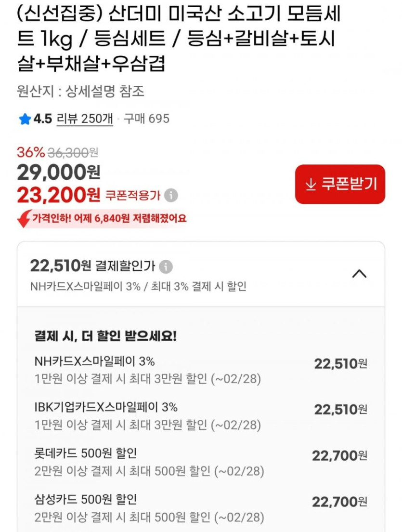Click the 구매 695 purchase count
The image size is (402, 532).
pos(146,119)
